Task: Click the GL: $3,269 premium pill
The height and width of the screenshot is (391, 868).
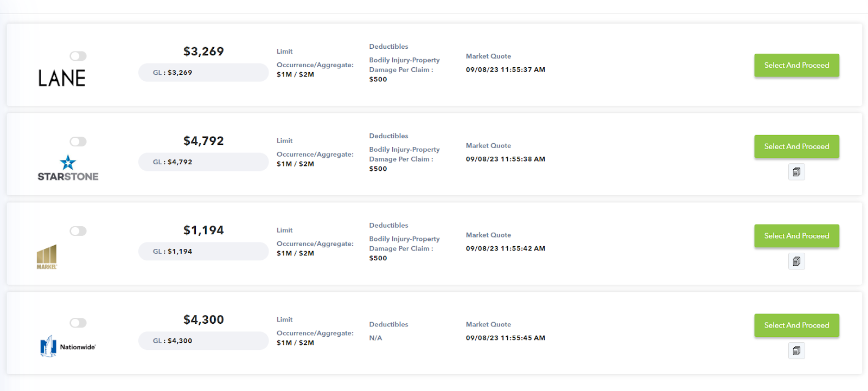Action: point(203,73)
